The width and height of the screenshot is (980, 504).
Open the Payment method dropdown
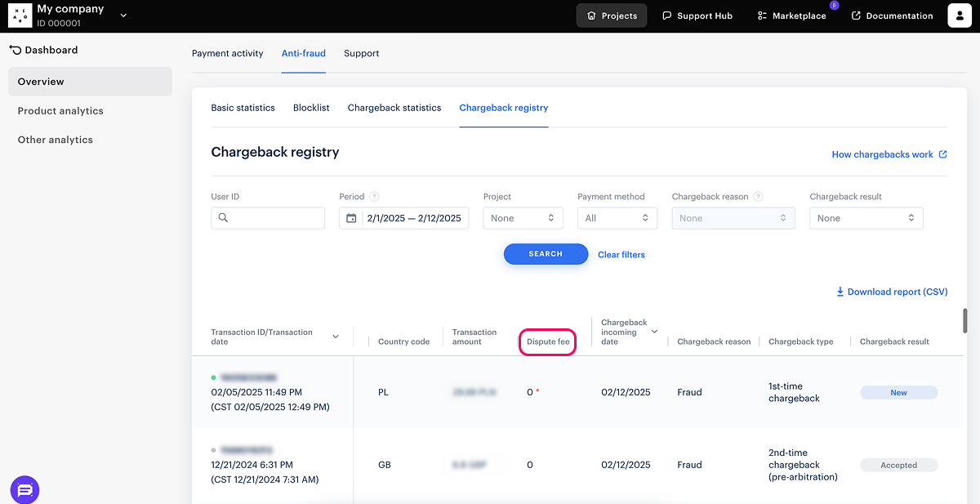[x=617, y=218]
